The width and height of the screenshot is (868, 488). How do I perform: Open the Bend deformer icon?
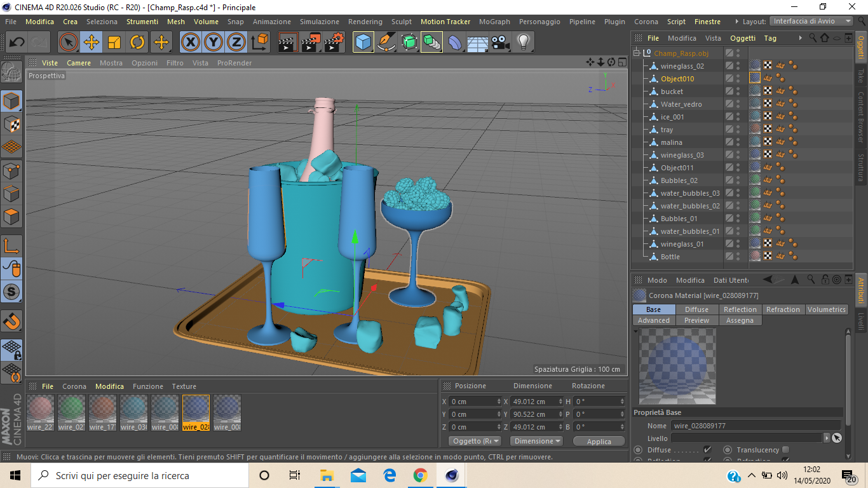pyautogui.click(x=455, y=43)
